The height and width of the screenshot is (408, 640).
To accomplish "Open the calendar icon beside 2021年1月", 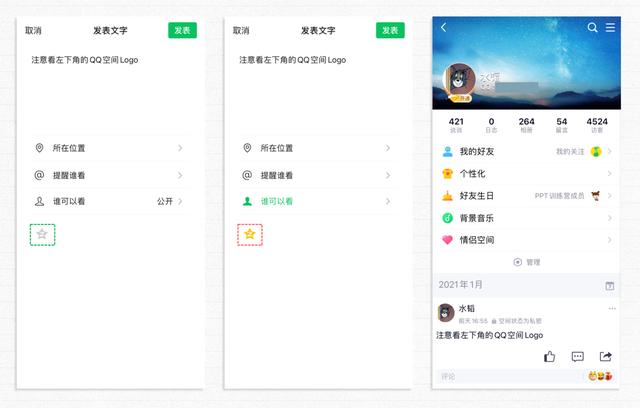I will coord(609,286).
